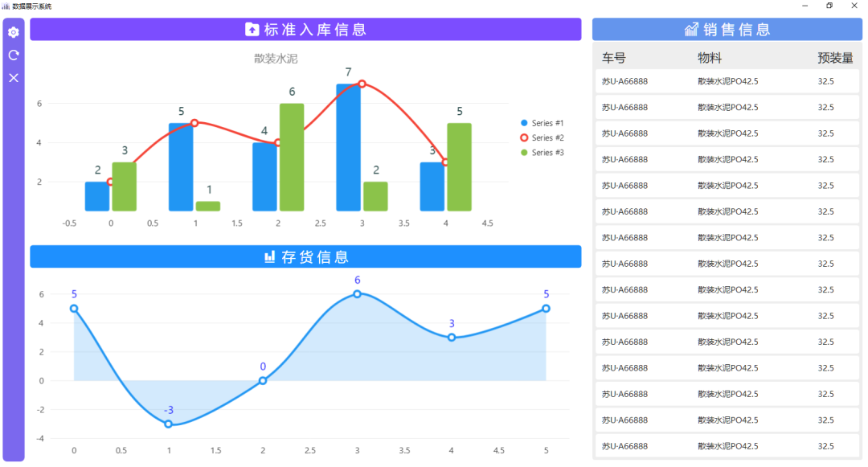This screenshot has height=467, width=868.
Task: Click the refresh icon in the purple sidebar
Action: click(14, 55)
